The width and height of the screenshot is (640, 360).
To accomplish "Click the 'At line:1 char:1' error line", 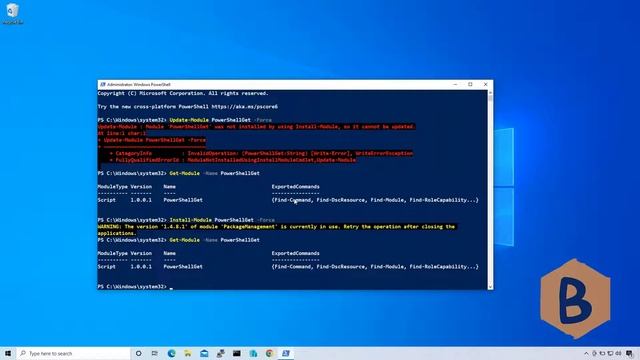I will (x=122, y=133).
